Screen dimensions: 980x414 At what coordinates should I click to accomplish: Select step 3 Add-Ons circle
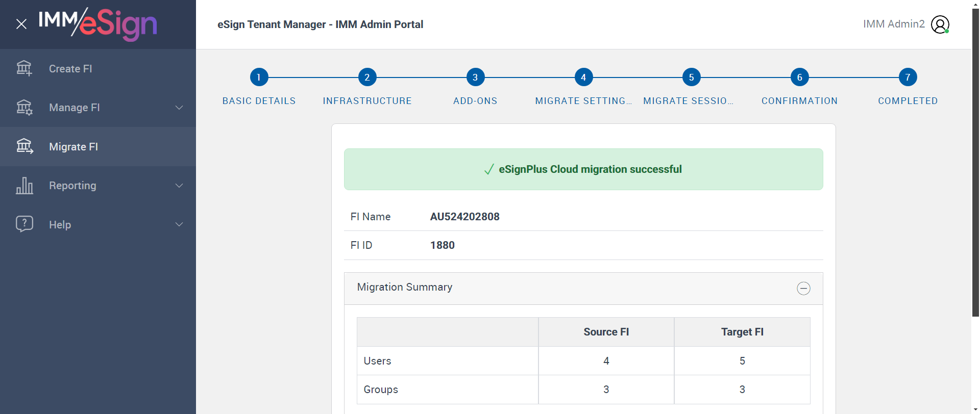tap(475, 77)
